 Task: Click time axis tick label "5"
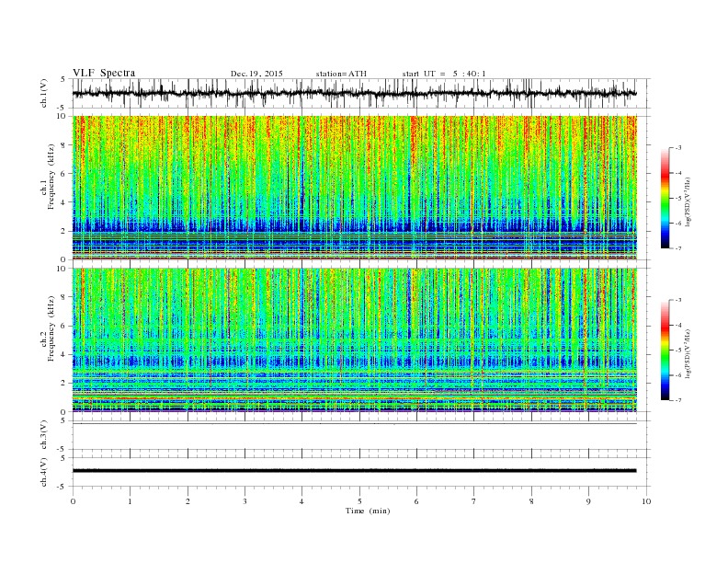[x=359, y=501]
